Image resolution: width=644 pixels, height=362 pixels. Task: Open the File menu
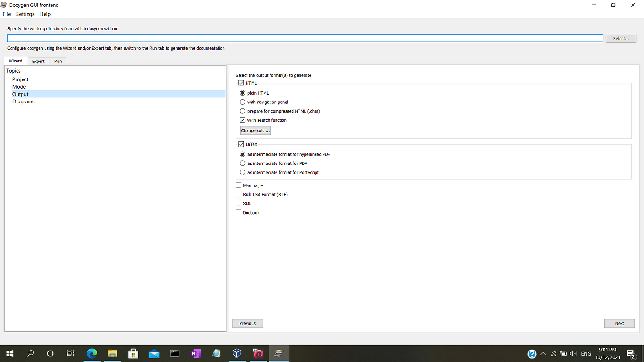coord(6,14)
